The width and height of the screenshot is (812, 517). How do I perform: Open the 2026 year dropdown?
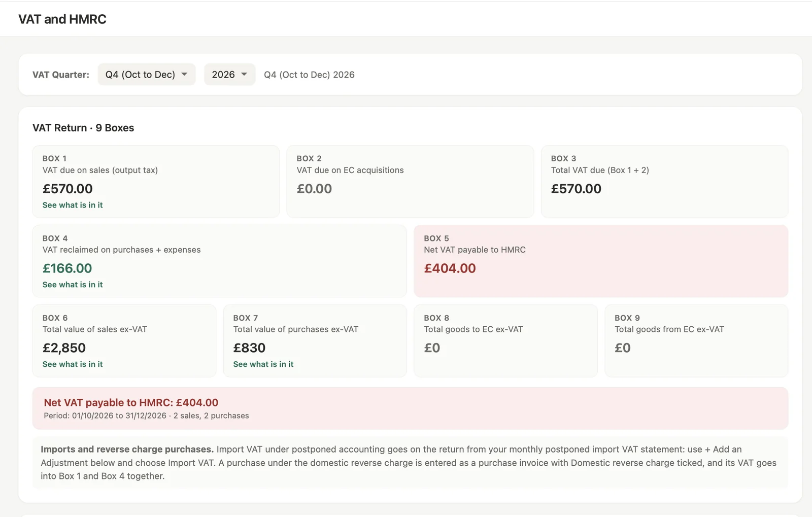[x=229, y=75]
